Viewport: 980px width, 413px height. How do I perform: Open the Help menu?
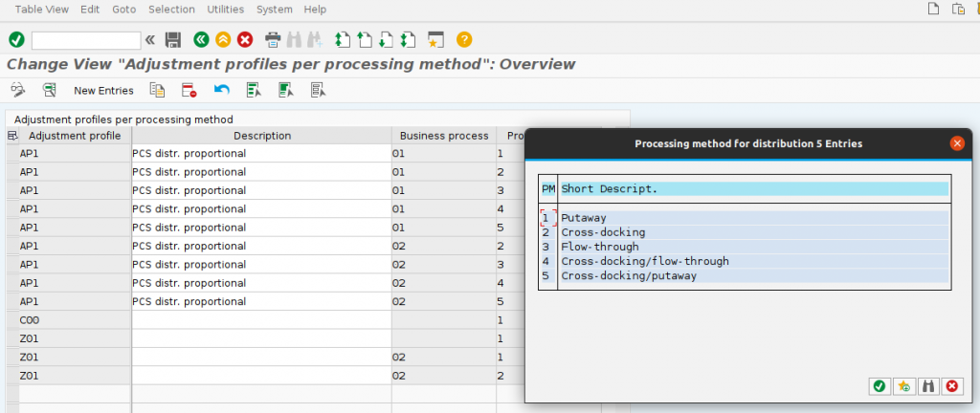click(315, 10)
